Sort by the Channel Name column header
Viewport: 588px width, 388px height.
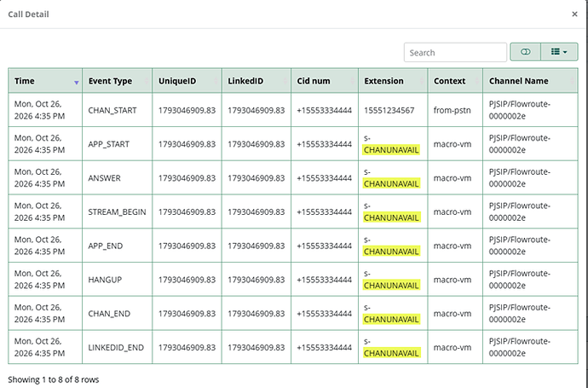530,81
